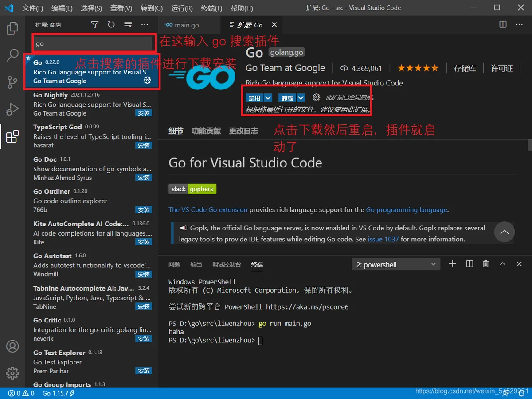The image size is (532, 399).
Task: Jump to top using round arrow button
Action: click(x=504, y=232)
